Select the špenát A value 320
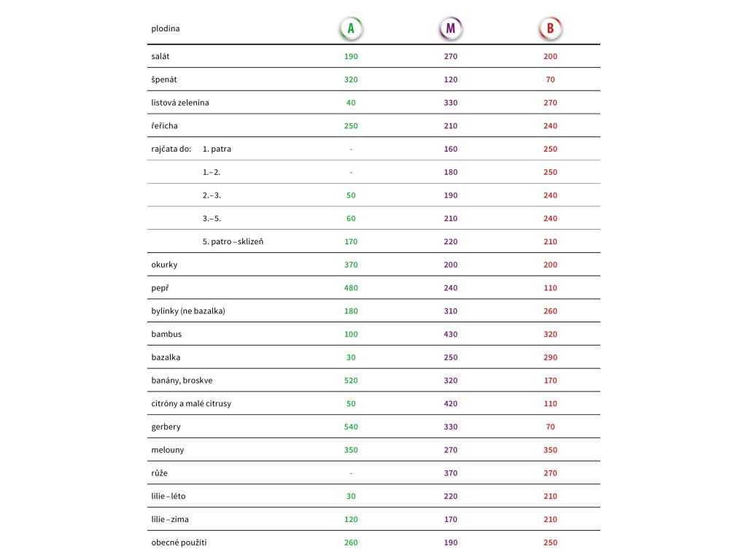This screenshot has width=747, height=560. [351, 79]
